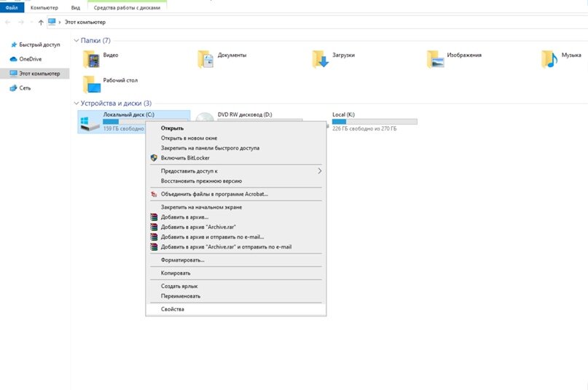Viewport: 588px width, 390px height.
Task: Select the Локальный диск (C:) drive icon
Action: click(90, 124)
